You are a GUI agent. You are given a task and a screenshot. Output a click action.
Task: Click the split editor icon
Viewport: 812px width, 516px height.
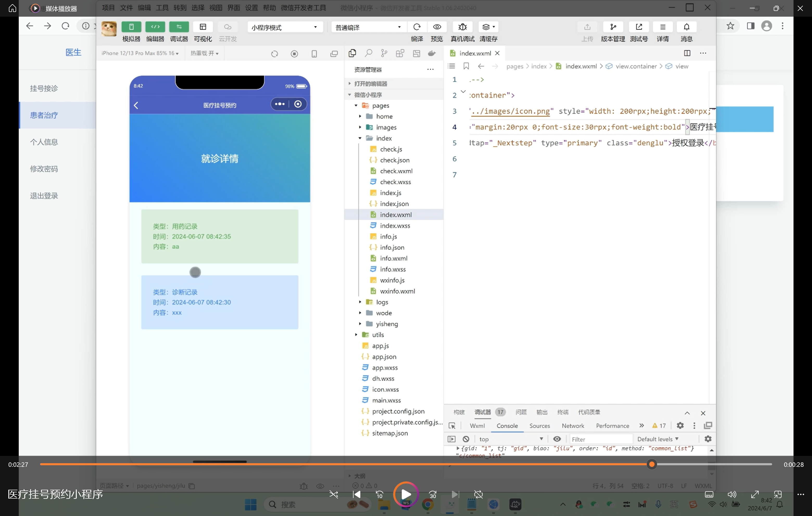coord(687,53)
